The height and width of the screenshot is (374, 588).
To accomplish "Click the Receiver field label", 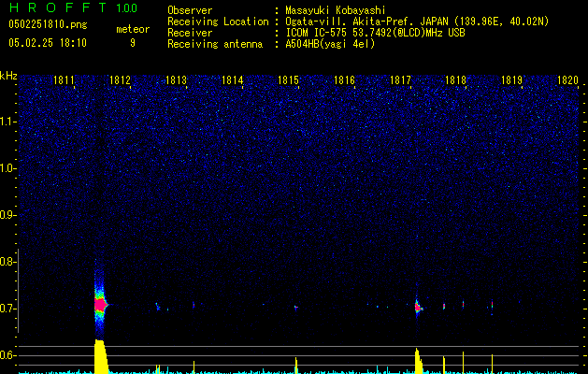I will point(190,33).
